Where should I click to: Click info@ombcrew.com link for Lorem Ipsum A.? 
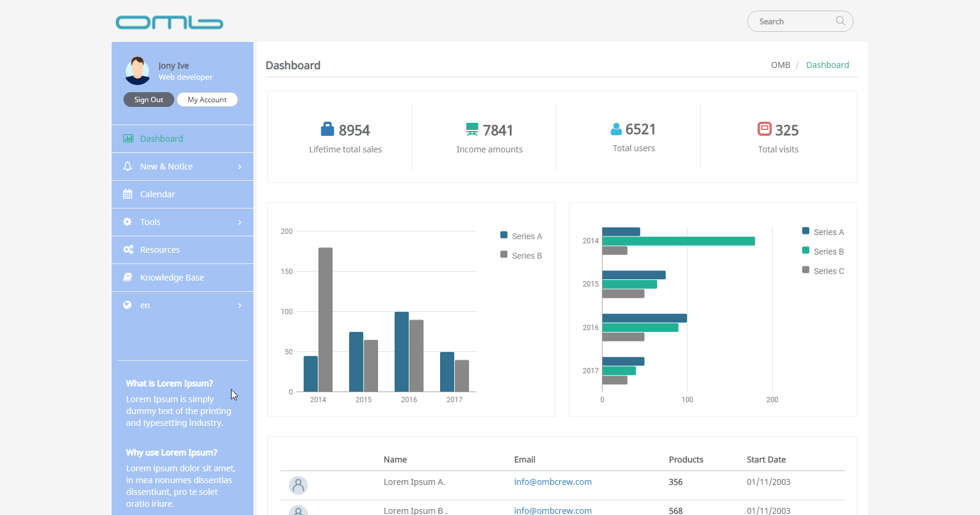pyautogui.click(x=552, y=482)
